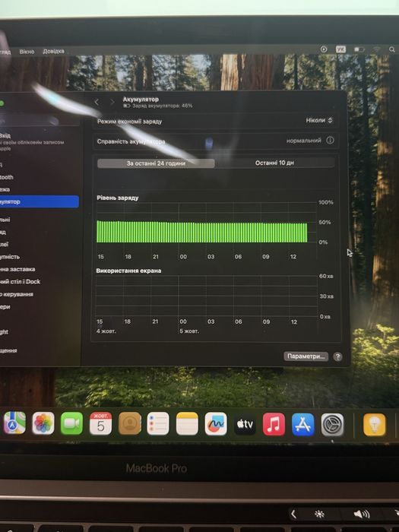399x532 pixels.
Task: Go forward with the right chevron
Action: tap(112, 102)
